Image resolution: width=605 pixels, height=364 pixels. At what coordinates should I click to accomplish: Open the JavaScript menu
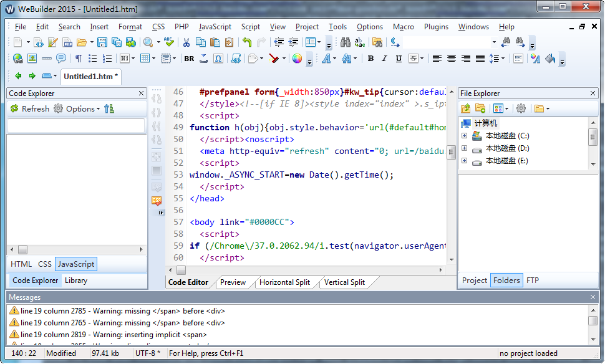click(x=215, y=27)
